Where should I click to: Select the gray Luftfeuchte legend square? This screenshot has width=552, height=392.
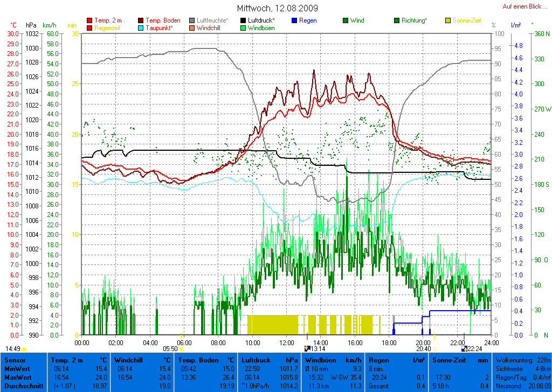pyautogui.click(x=192, y=21)
